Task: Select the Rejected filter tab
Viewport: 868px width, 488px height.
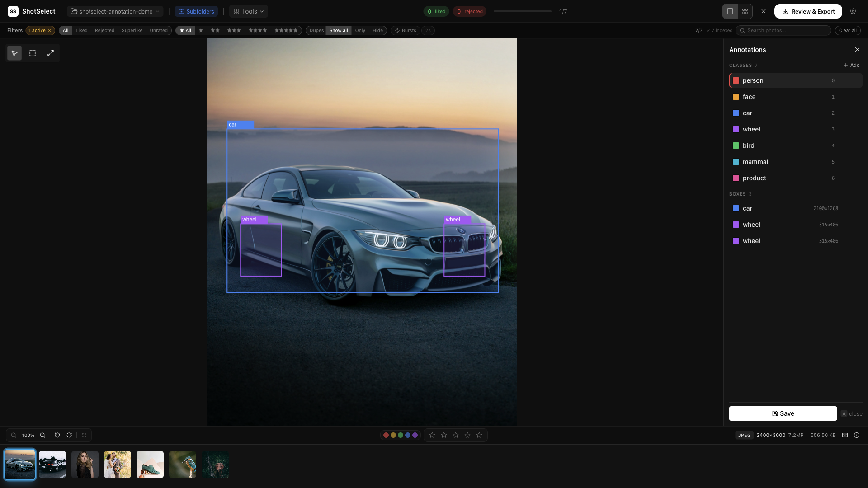Action: [x=104, y=30]
